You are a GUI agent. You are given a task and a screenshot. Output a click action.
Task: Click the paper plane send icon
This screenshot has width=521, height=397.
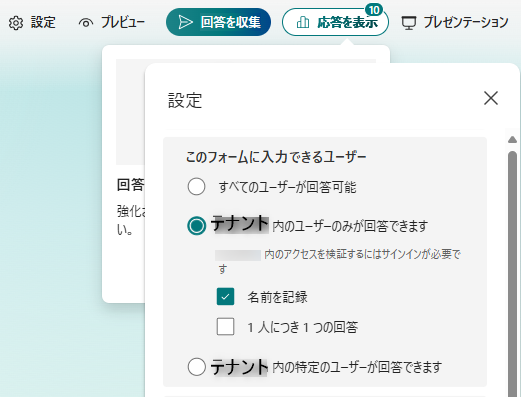tap(185, 22)
